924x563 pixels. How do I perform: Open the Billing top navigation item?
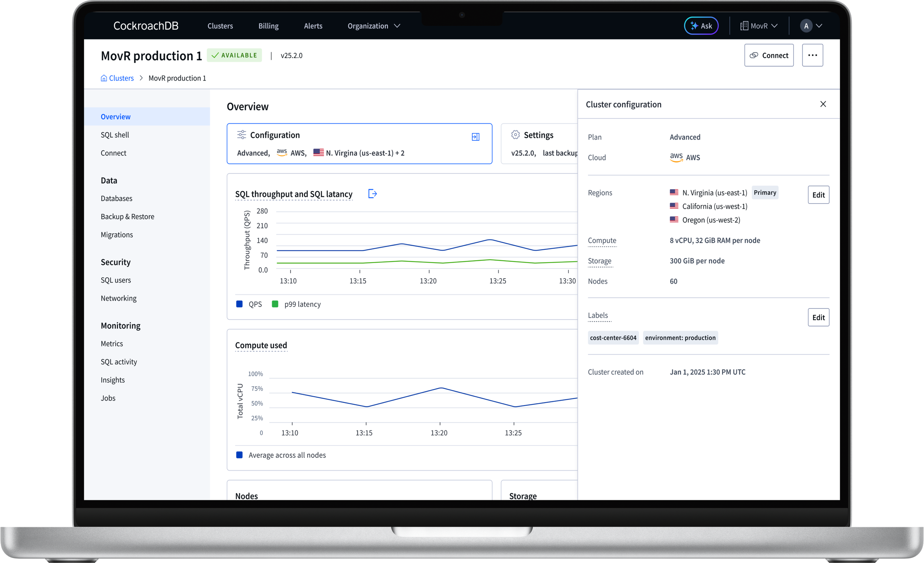coord(268,26)
